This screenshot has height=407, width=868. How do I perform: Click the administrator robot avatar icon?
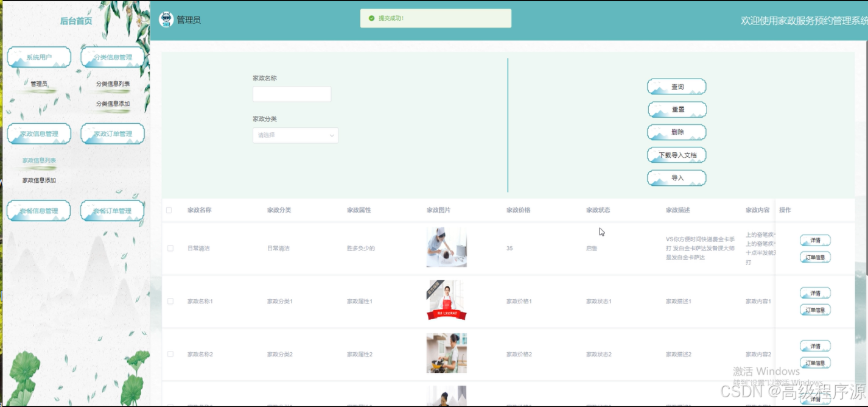(166, 19)
